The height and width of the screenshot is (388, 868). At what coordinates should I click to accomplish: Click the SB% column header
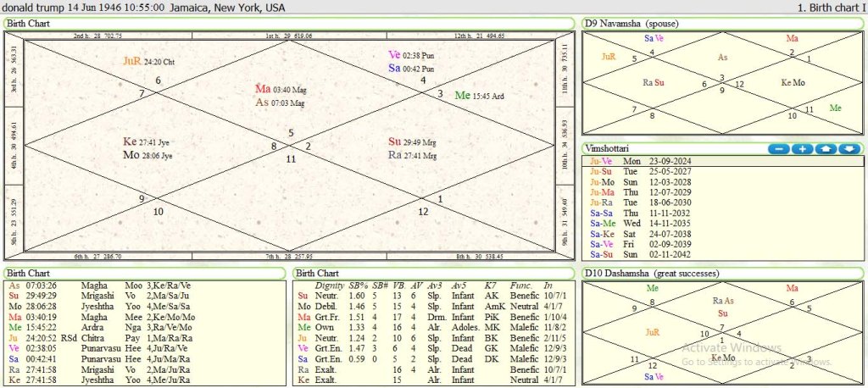(x=358, y=285)
